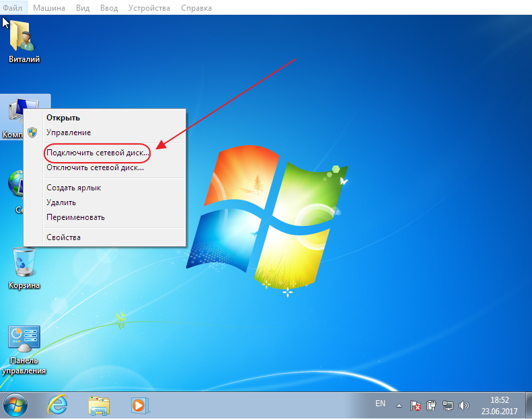Click the network connection tray icon
532x419 pixels.
click(448, 406)
